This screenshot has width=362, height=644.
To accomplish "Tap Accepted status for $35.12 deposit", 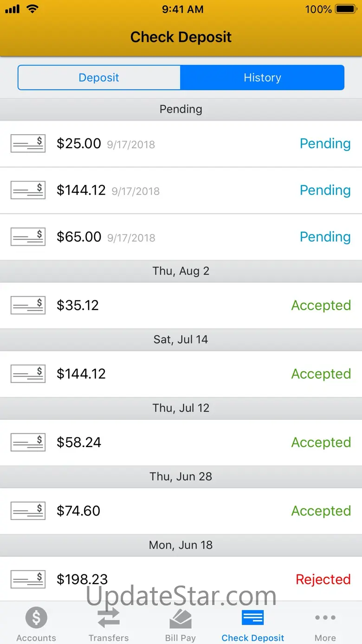I will click(321, 305).
